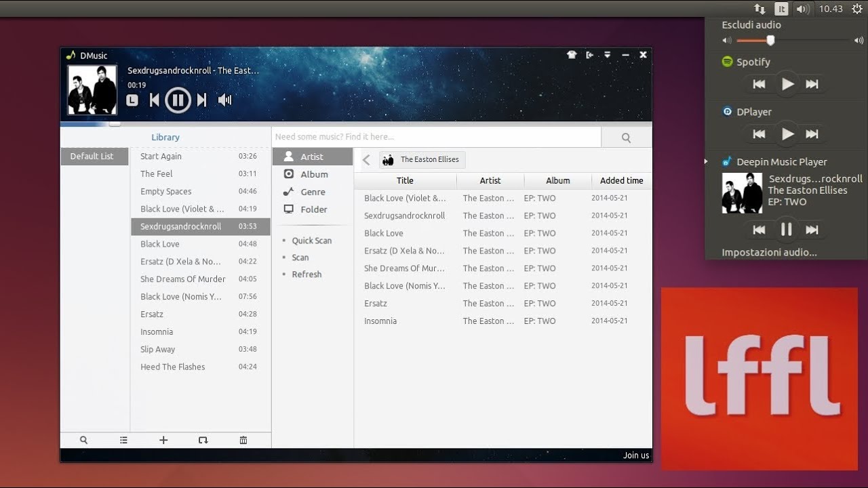Select 'Start Again' in playlist
This screenshot has width=868, height=488.
click(x=201, y=156)
